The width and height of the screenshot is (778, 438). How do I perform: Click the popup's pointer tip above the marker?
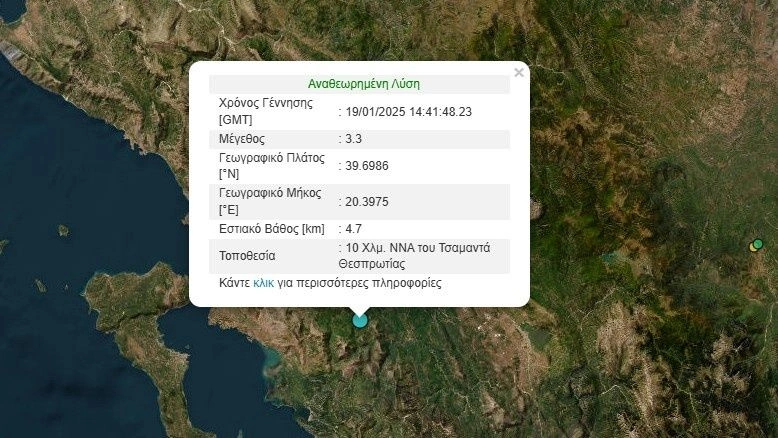pyautogui.click(x=360, y=308)
